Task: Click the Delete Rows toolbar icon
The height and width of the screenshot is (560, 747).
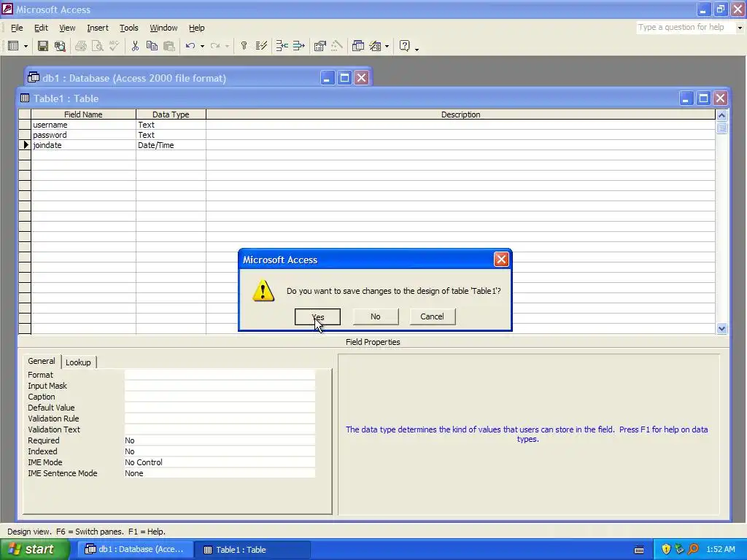Action: coord(298,46)
